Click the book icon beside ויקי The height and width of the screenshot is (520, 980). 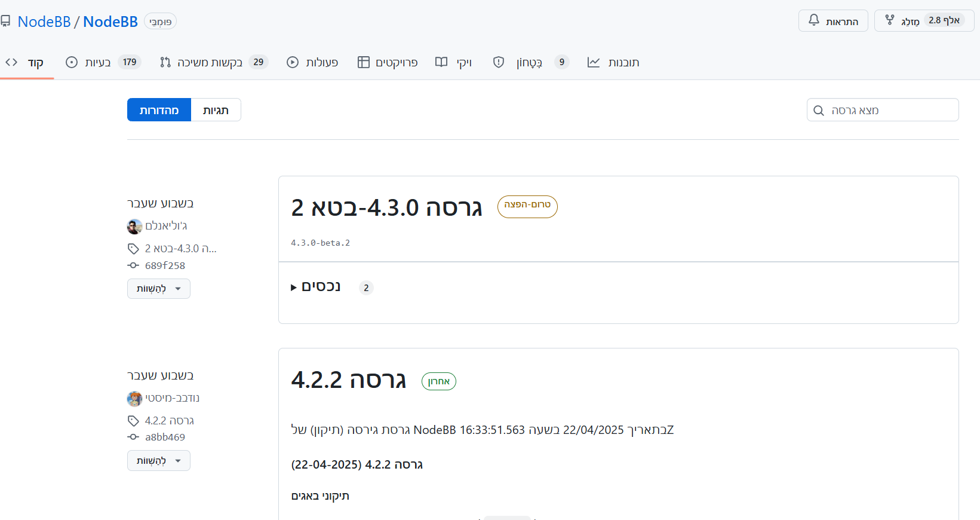[x=441, y=62]
